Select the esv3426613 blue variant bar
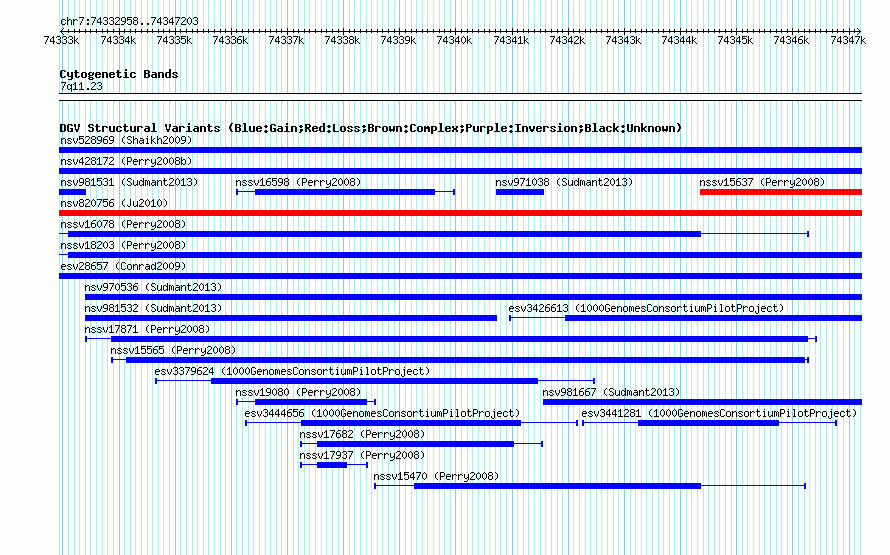Screen dimensions: 890x555 (686, 318)
